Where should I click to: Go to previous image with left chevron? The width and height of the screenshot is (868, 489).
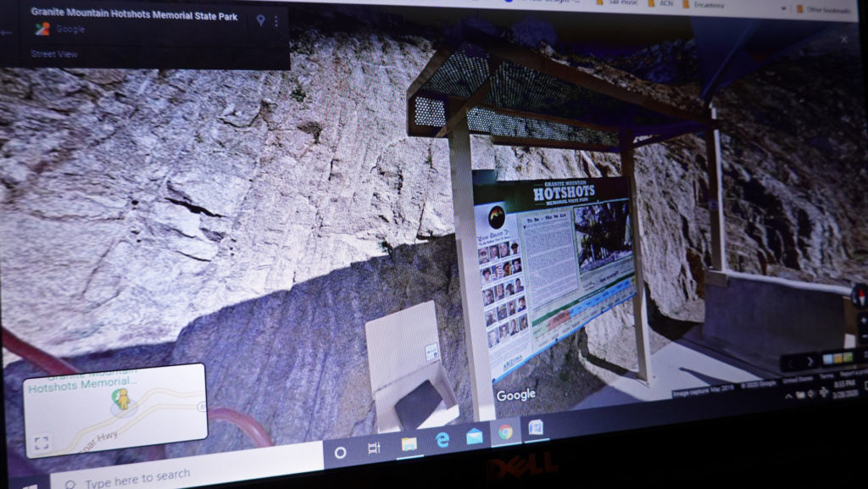pos(791,363)
